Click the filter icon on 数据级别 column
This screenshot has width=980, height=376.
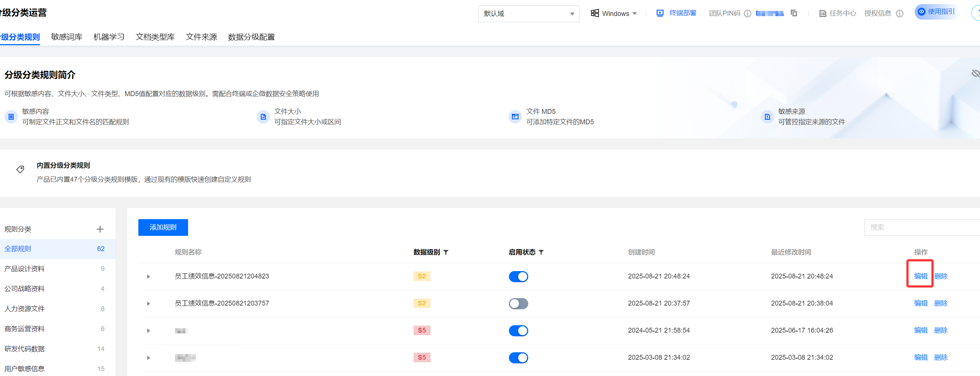click(446, 253)
